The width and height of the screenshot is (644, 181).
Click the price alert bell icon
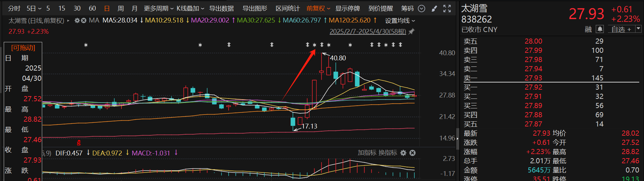pos(600,29)
